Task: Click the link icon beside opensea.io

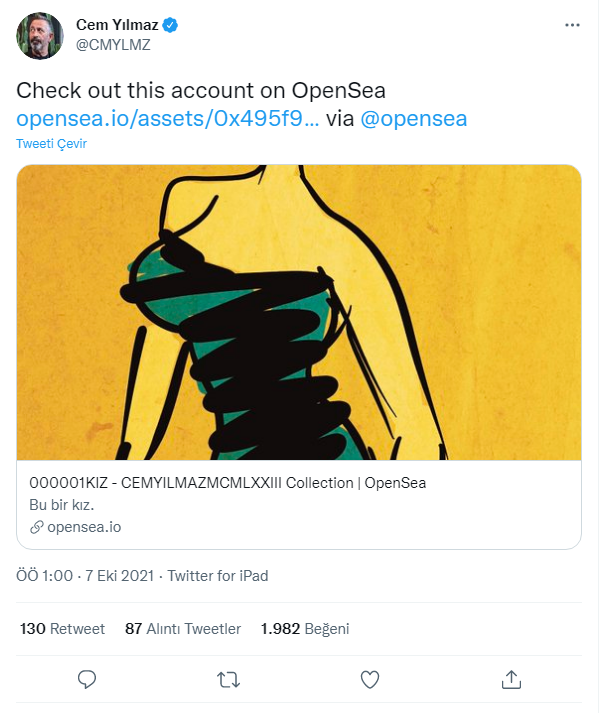Action: point(36,527)
